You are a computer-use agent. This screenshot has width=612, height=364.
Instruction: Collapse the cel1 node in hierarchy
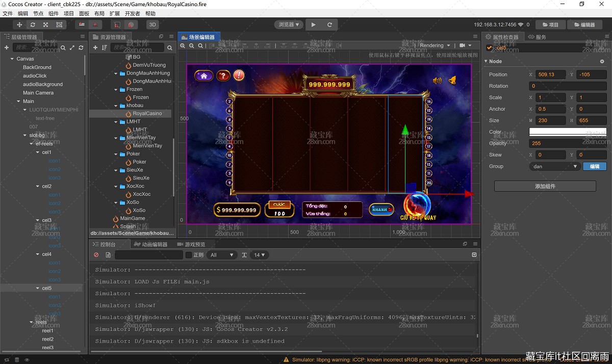point(38,152)
